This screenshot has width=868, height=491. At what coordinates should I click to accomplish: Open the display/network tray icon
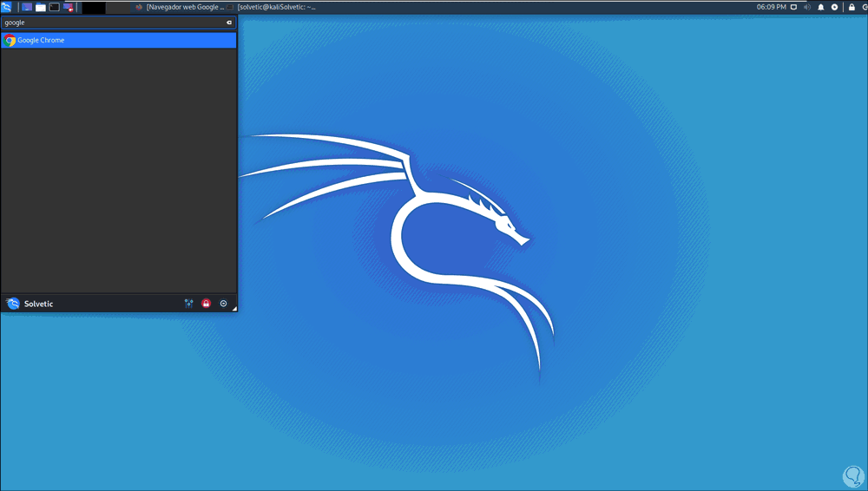(794, 7)
